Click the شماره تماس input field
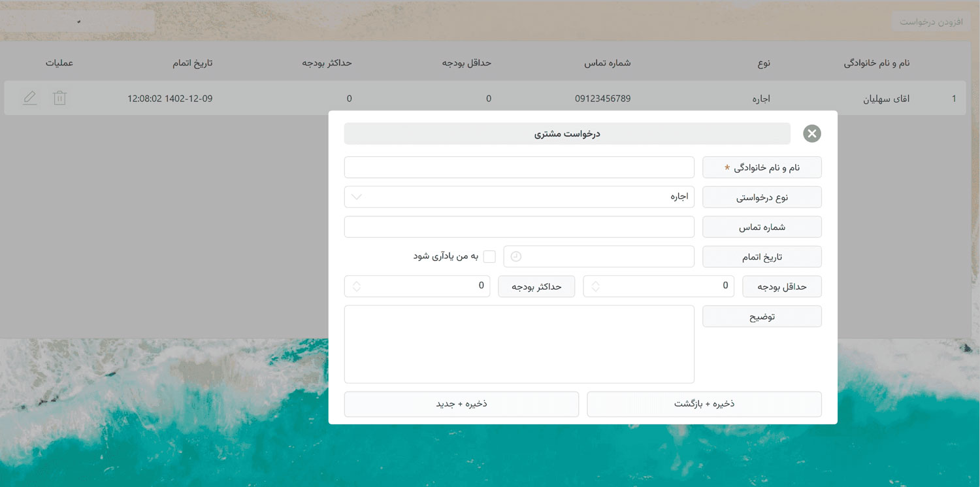This screenshot has height=487, width=980. [x=519, y=227]
